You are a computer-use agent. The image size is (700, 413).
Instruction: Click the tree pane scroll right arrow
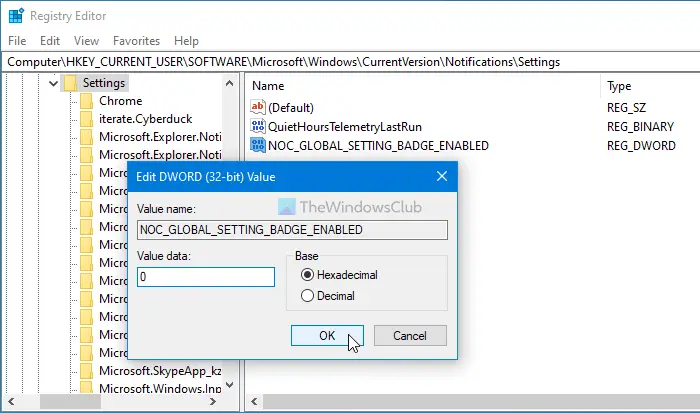click(x=213, y=401)
